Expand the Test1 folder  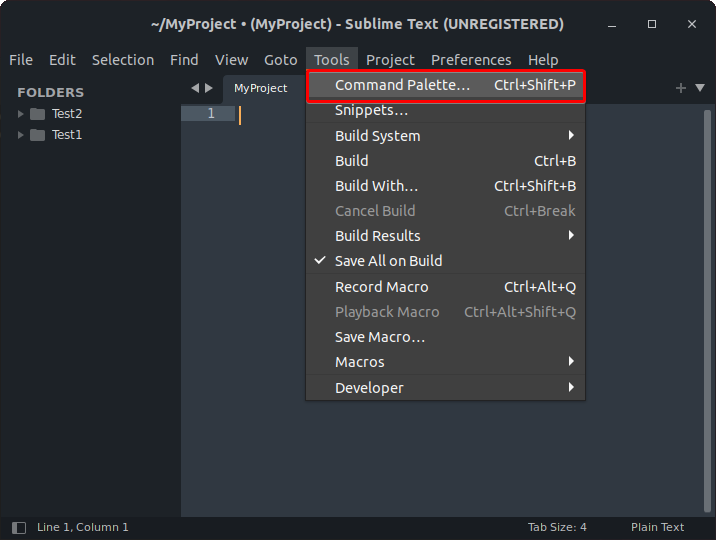21,135
